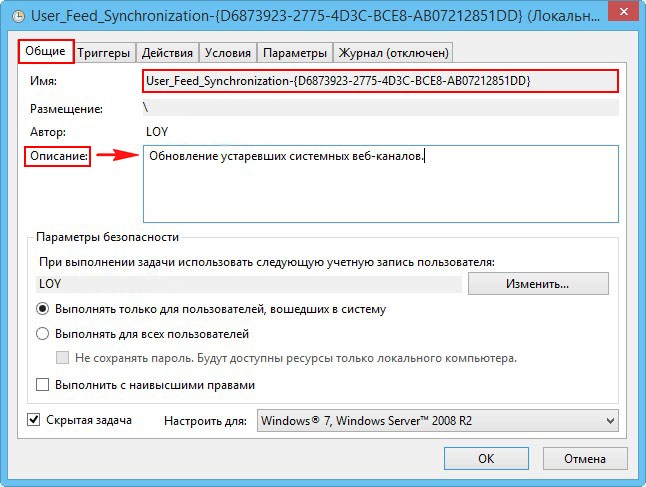Viewport: 646px width, 487px height.
Task: Expand the Настроить для dropdown
Action: (437, 421)
